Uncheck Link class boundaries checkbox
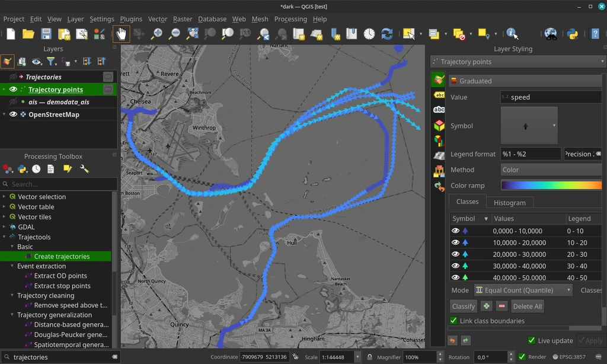 click(454, 321)
